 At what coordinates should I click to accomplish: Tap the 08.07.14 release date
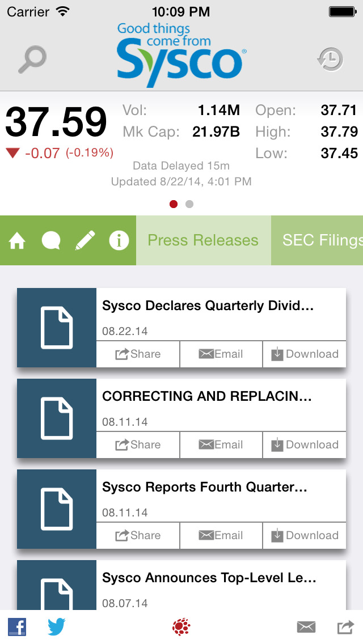click(x=125, y=603)
